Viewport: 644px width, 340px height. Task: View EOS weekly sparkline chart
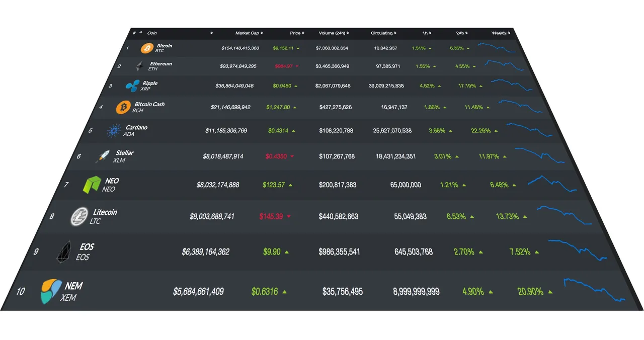click(x=578, y=250)
